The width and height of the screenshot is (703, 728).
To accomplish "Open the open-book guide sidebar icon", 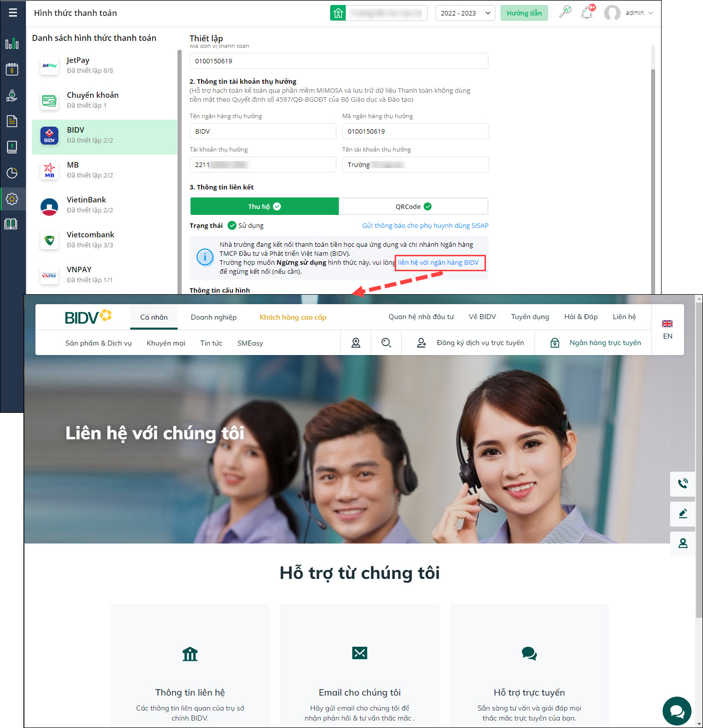I will [11, 224].
